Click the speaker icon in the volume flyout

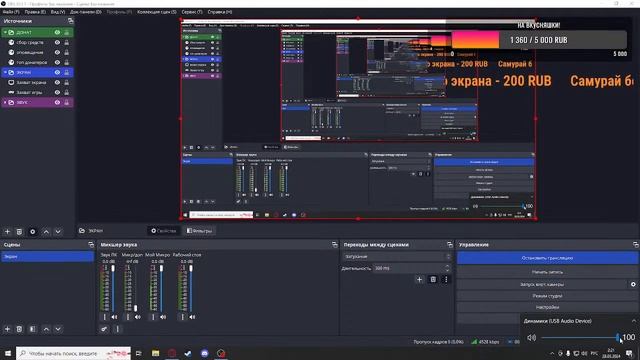click(x=531, y=338)
